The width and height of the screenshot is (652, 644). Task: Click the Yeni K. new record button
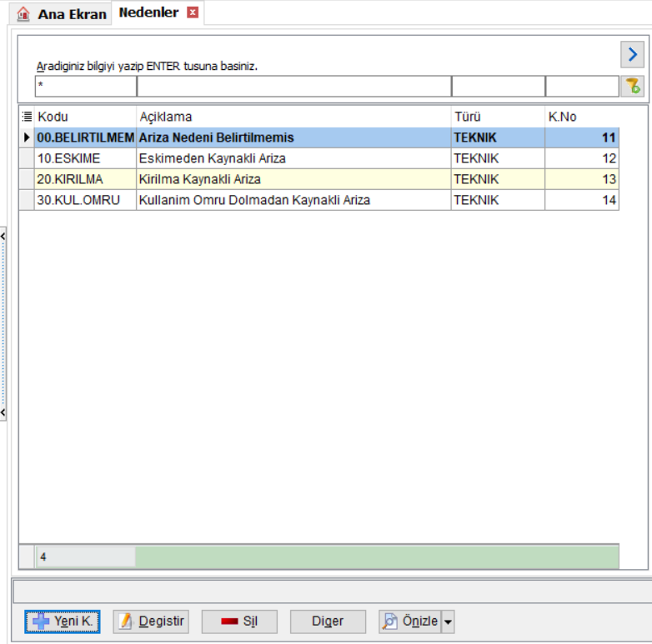point(63,622)
